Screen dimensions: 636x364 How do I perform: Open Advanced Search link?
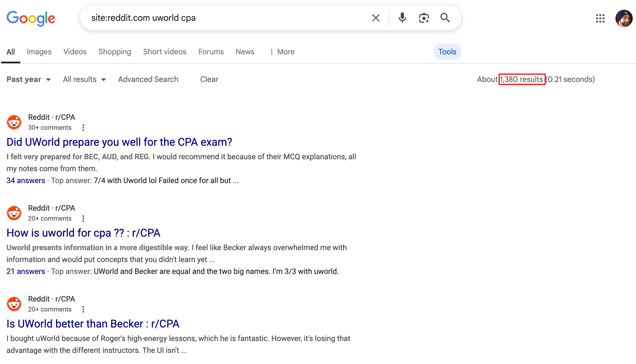148,79
